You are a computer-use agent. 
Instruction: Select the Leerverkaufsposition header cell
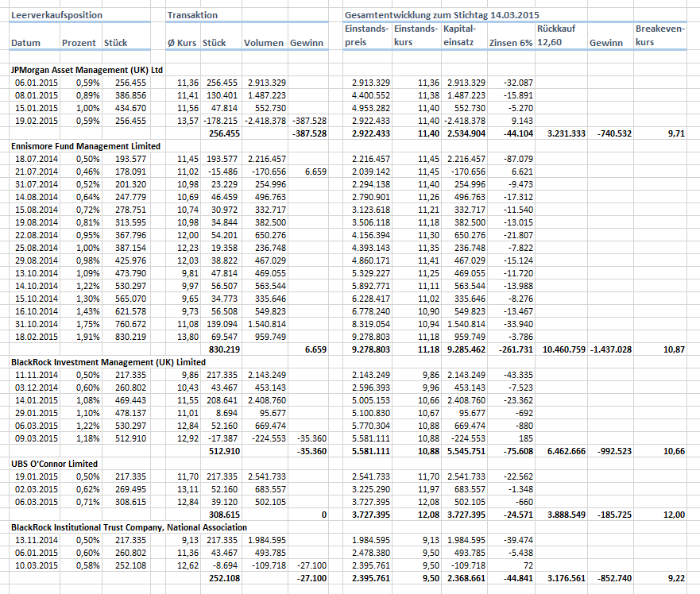pos(56,15)
